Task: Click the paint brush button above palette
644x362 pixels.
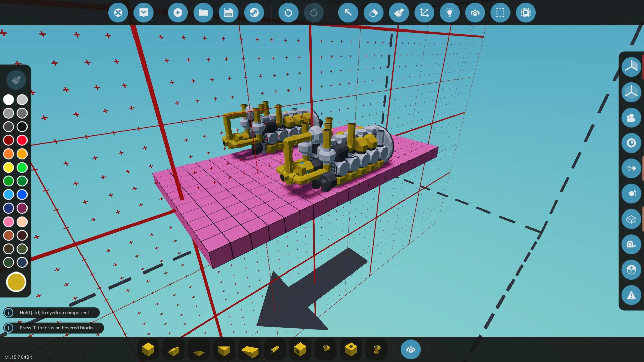Action: (16, 80)
